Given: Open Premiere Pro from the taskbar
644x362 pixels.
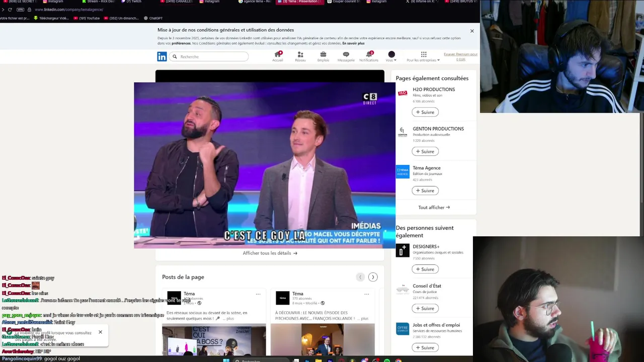Looking at the screenshot, I should (330, 360).
